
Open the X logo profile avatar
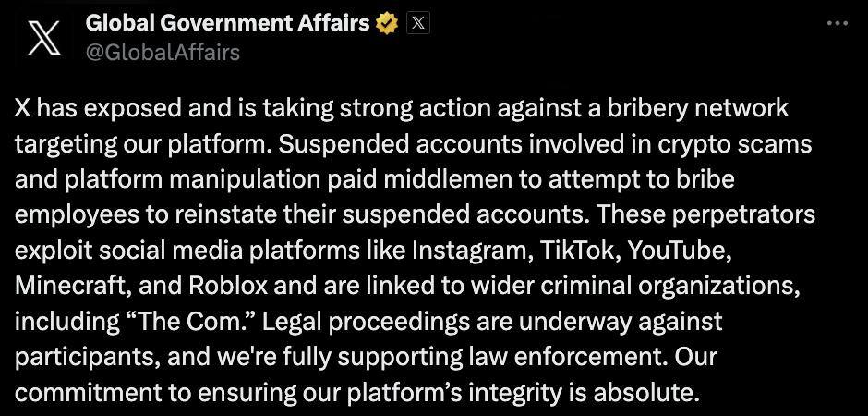(43, 37)
